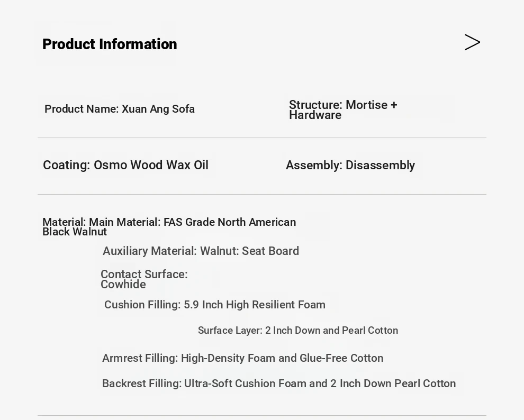The width and height of the screenshot is (524, 420).
Task: Click the Armrest Filling description line
Action: (x=242, y=358)
